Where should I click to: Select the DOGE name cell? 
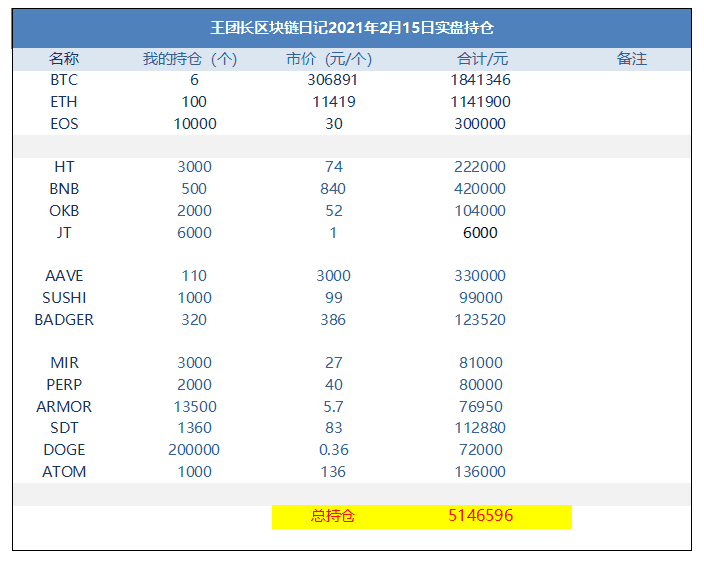tap(64, 450)
